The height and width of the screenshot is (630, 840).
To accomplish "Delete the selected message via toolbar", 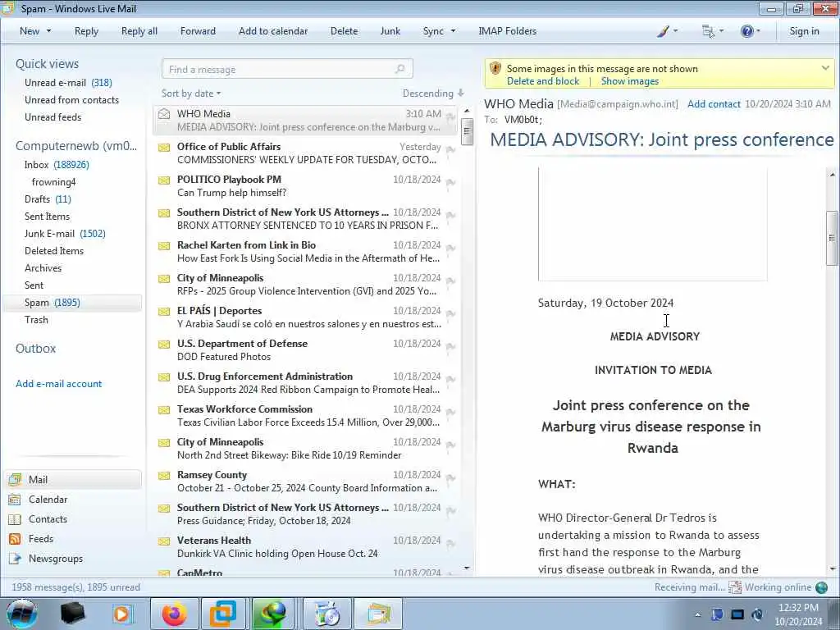I will click(x=344, y=31).
